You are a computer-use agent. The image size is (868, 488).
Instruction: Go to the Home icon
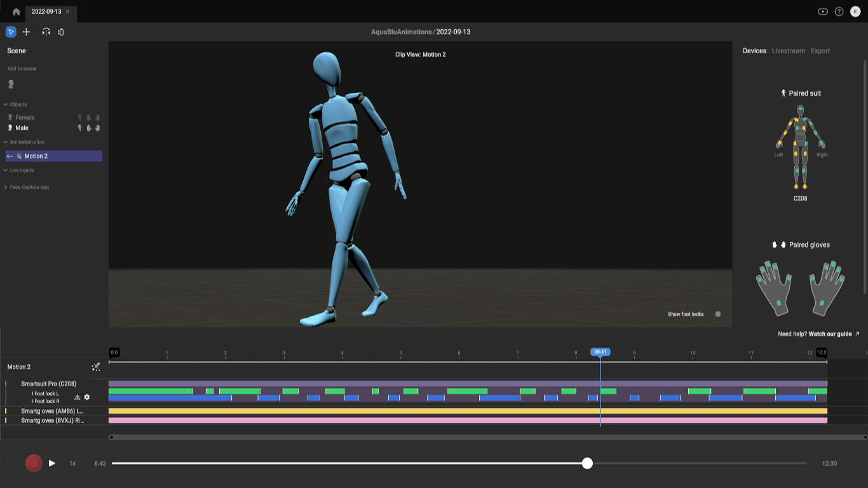(16, 11)
